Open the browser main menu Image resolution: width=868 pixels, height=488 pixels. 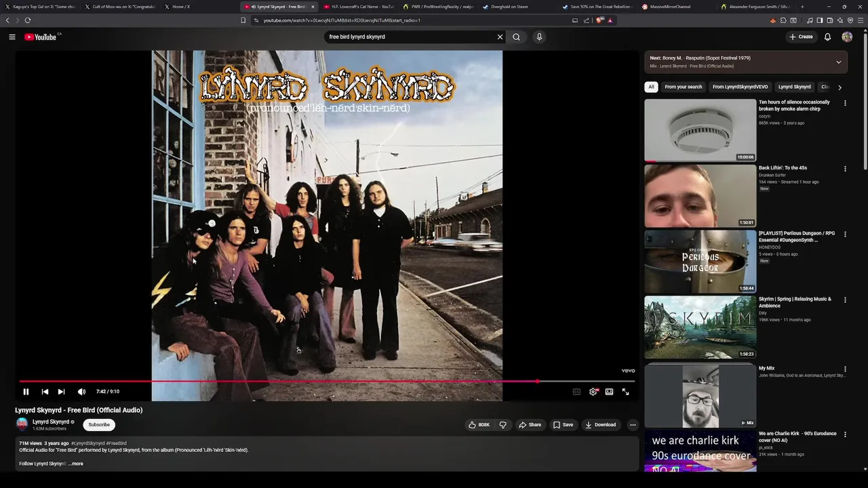pos(861,20)
